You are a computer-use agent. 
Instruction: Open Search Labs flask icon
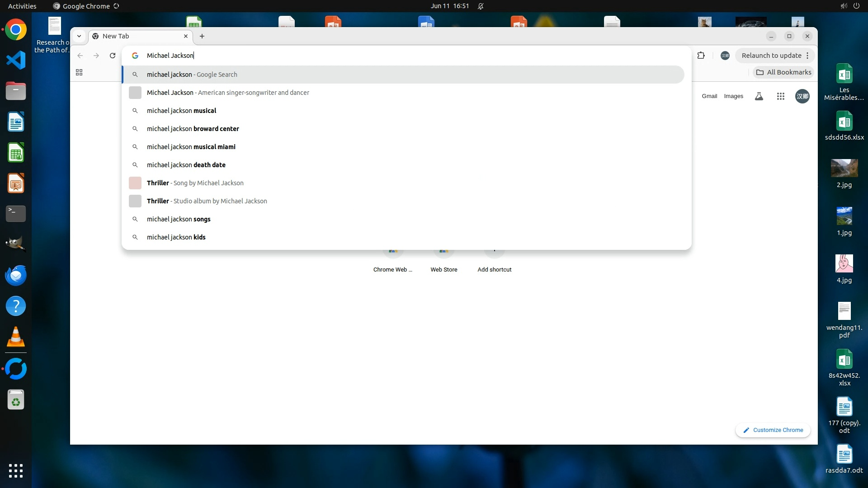[759, 96]
